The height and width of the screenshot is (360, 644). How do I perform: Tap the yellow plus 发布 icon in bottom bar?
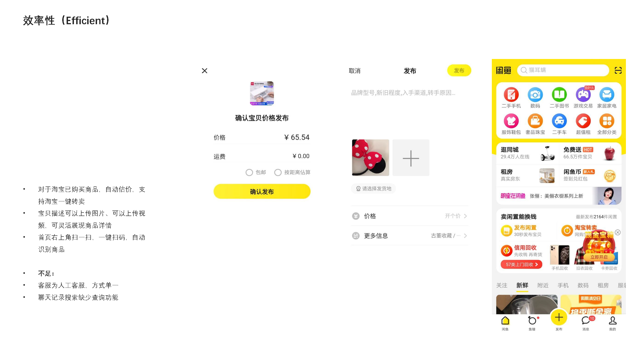559,317
